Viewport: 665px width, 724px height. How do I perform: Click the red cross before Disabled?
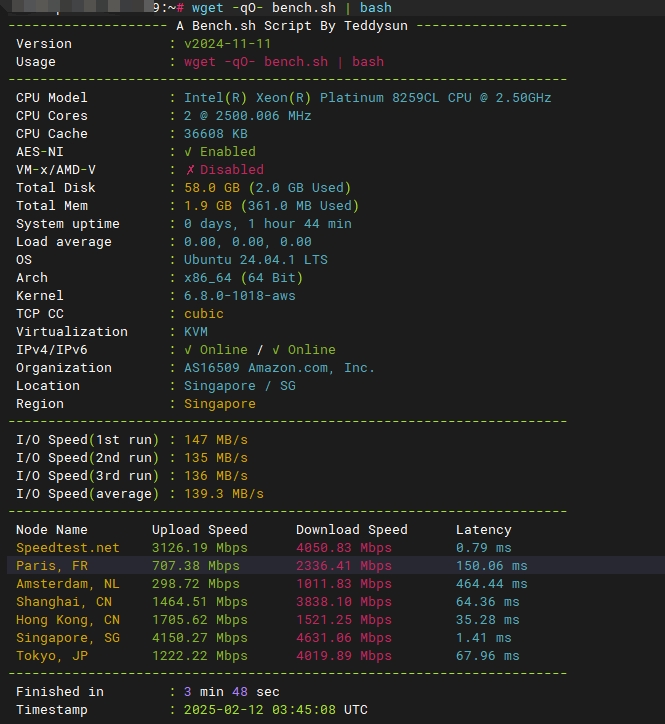(189, 170)
